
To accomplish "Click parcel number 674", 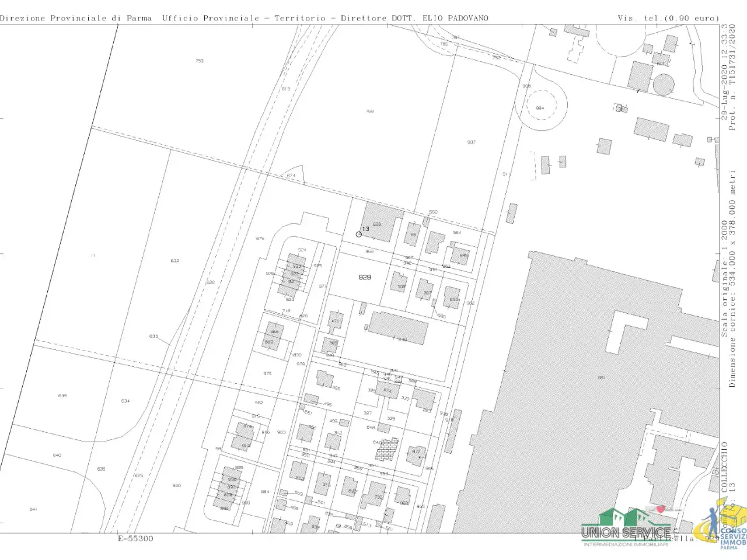I will click(x=291, y=176).
